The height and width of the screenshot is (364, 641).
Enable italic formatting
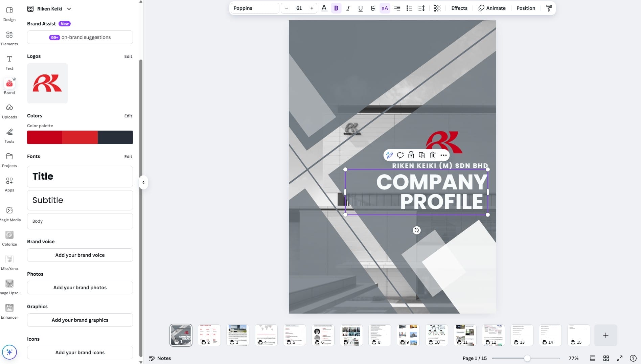(x=348, y=8)
